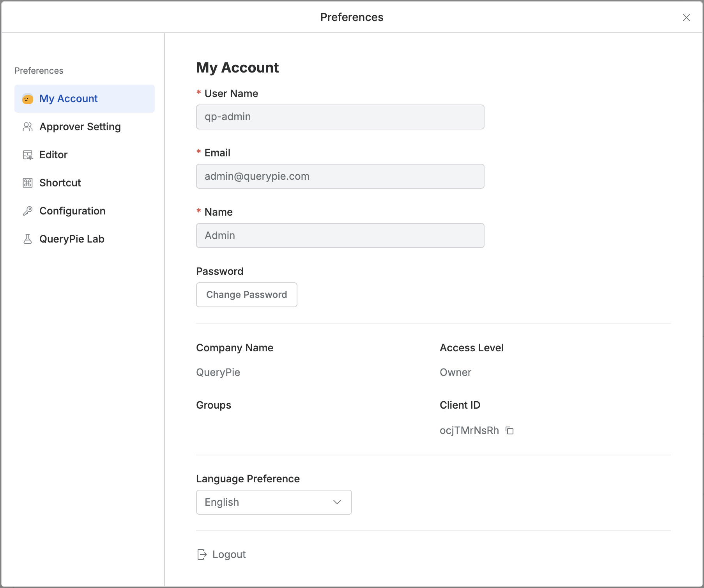
Task: Switch to the Editor preferences
Action: (x=53, y=155)
